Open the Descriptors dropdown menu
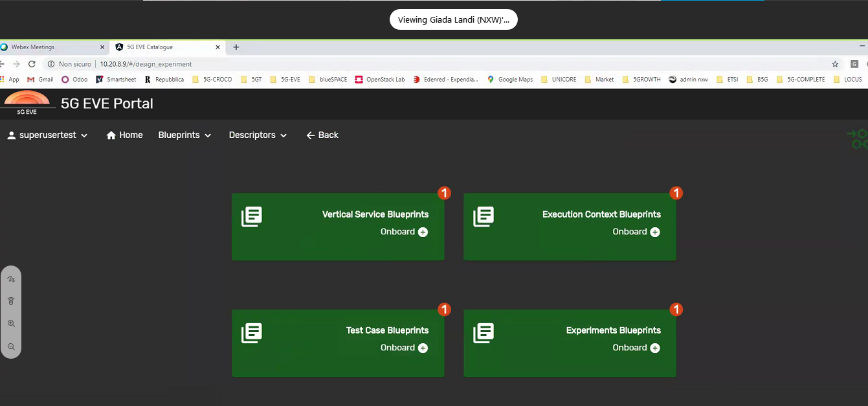This screenshot has height=406, width=868. (x=258, y=135)
